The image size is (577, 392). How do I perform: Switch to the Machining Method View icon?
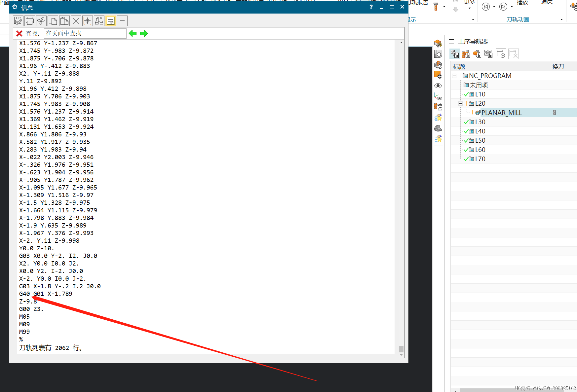(488, 54)
